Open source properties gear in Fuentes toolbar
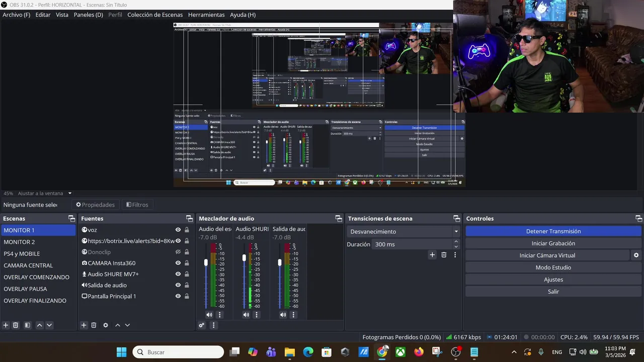 coord(106,325)
